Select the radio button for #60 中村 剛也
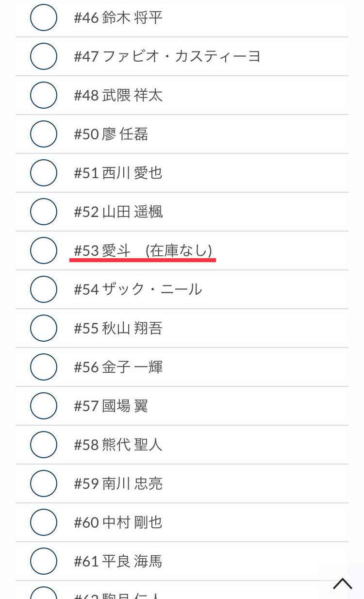This screenshot has width=364, height=599. tap(43, 522)
